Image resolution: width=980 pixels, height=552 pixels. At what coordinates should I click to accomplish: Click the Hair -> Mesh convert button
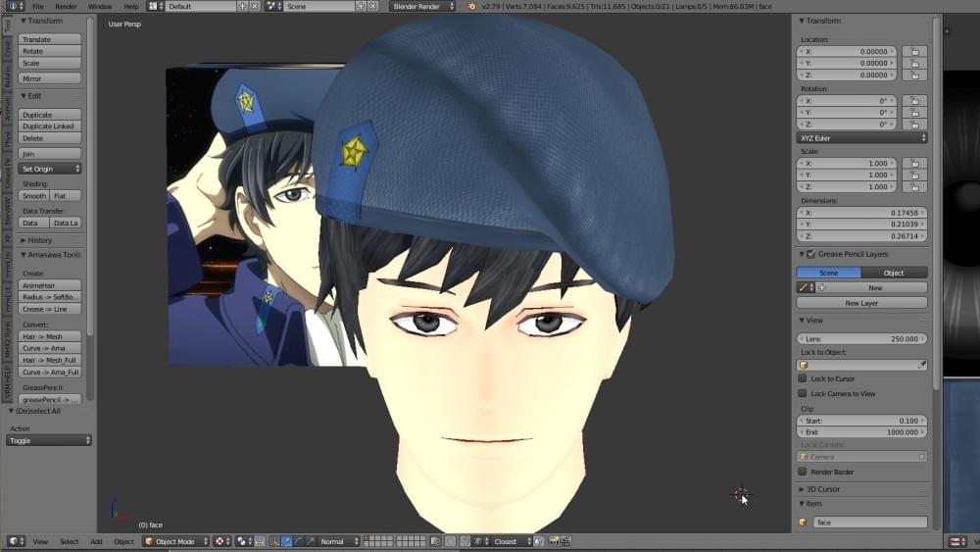pos(50,336)
